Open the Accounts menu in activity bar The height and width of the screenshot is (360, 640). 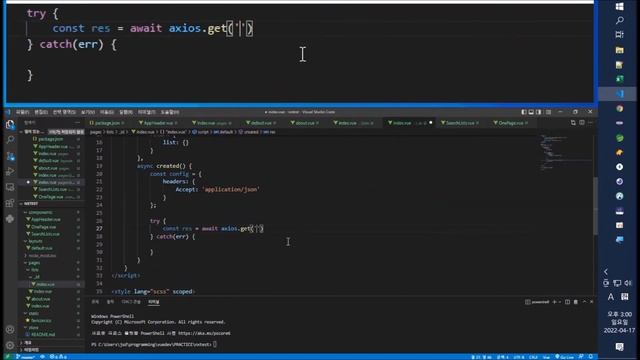[10, 329]
